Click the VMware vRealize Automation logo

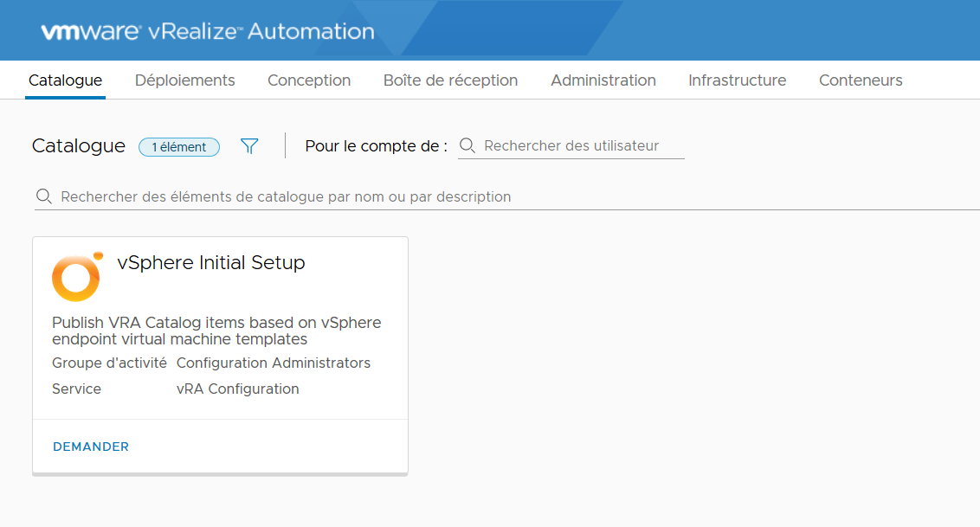click(x=208, y=31)
